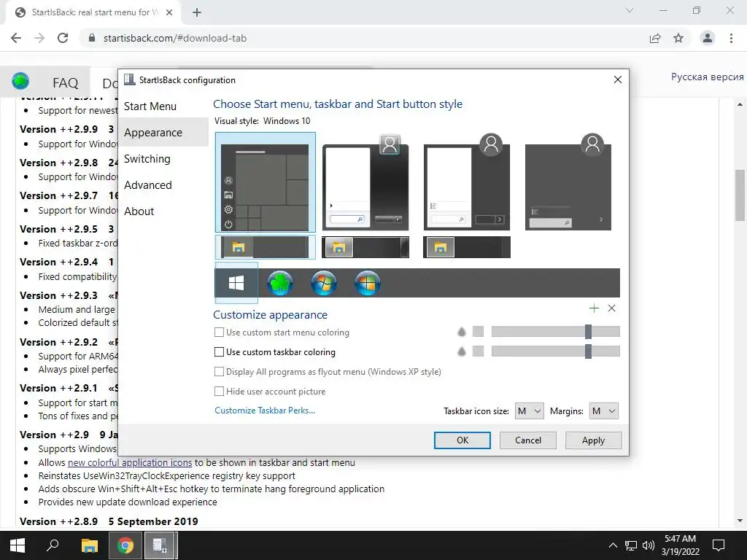
Task: Choose the Windows 7 blue orb start button
Action: [x=324, y=283]
